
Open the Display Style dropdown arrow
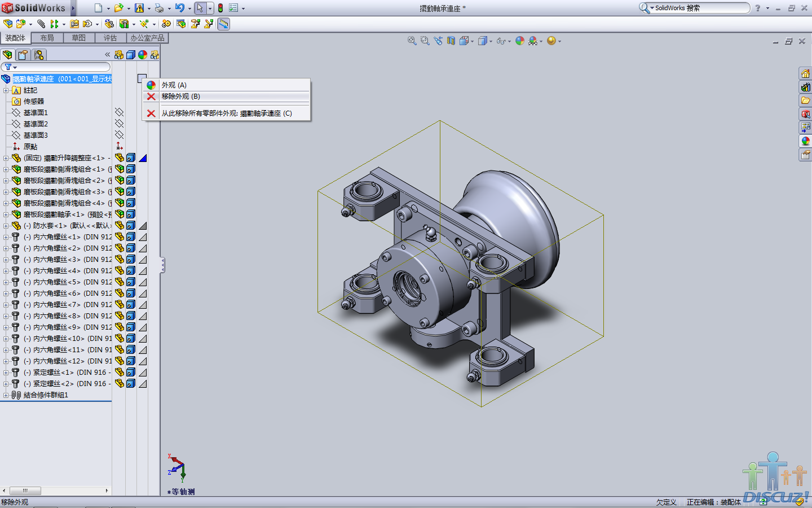point(491,41)
